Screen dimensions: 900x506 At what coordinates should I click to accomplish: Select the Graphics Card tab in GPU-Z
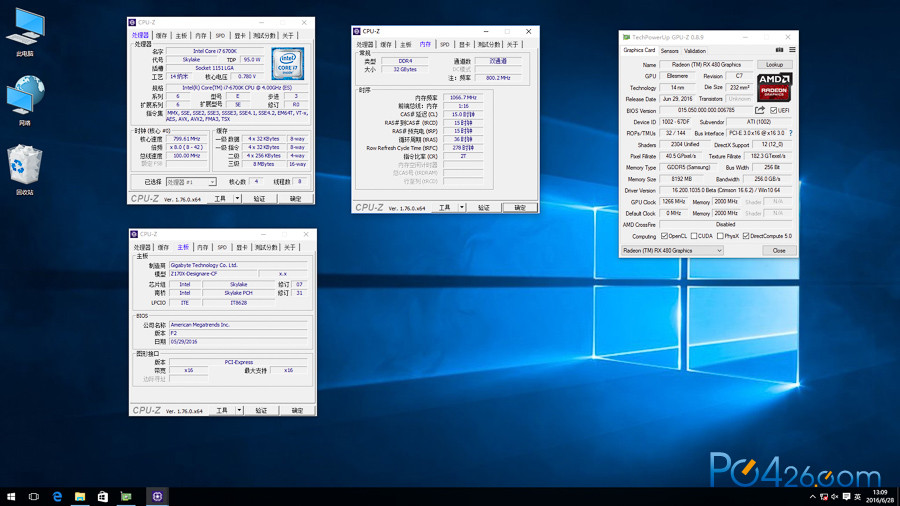click(639, 50)
